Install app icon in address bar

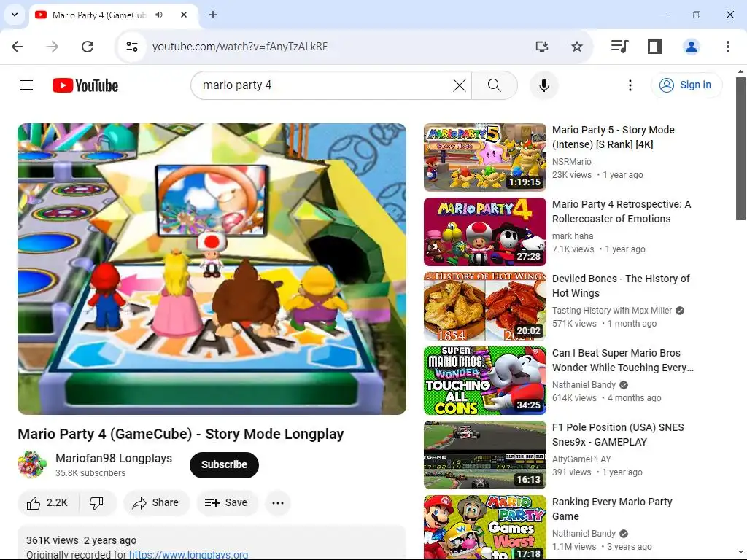click(x=542, y=47)
